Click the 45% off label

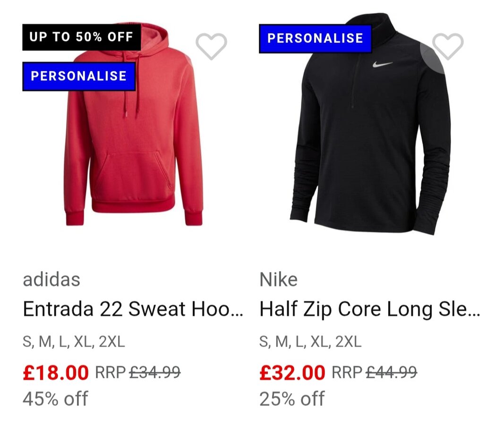tap(55, 399)
